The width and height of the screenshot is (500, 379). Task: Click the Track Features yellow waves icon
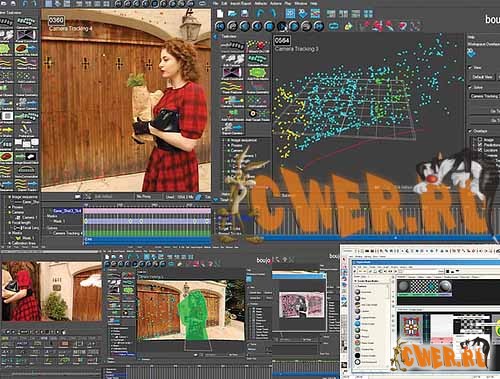[x=232, y=86]
